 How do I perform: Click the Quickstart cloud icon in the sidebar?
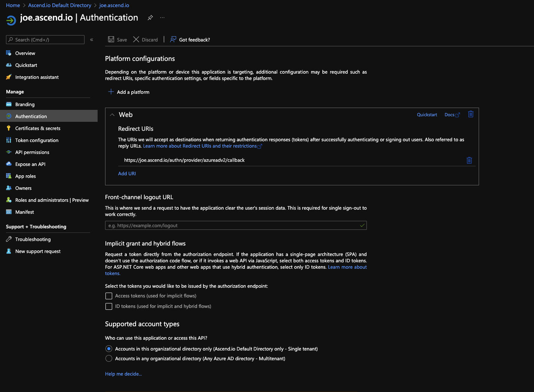pos(9,65)
